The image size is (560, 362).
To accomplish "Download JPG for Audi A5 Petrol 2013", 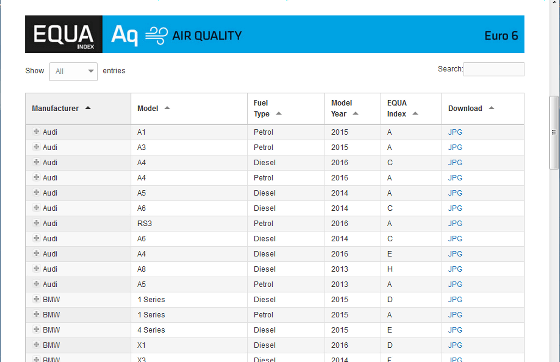I will (455, 284).
